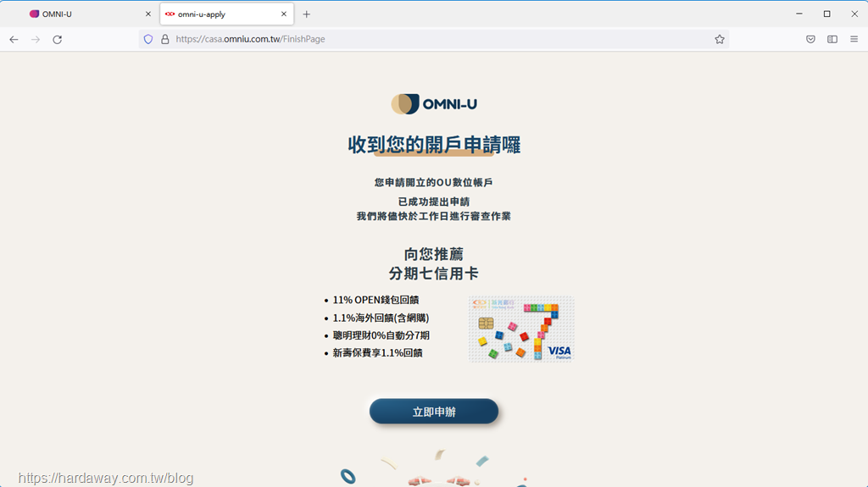Click the bullet 11% OPEN錢包回饋
The image size is (868, 487).
click(x=376, y=300)
